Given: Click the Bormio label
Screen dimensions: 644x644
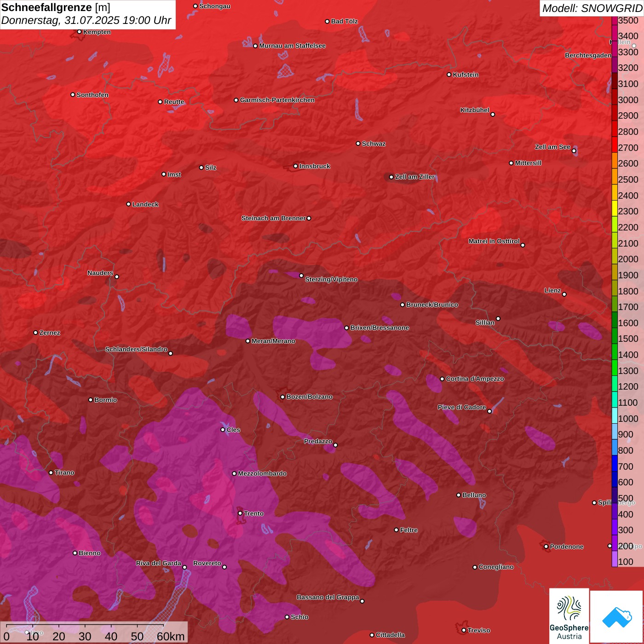Looking at the screenshot, I should (x=105, y=400).
